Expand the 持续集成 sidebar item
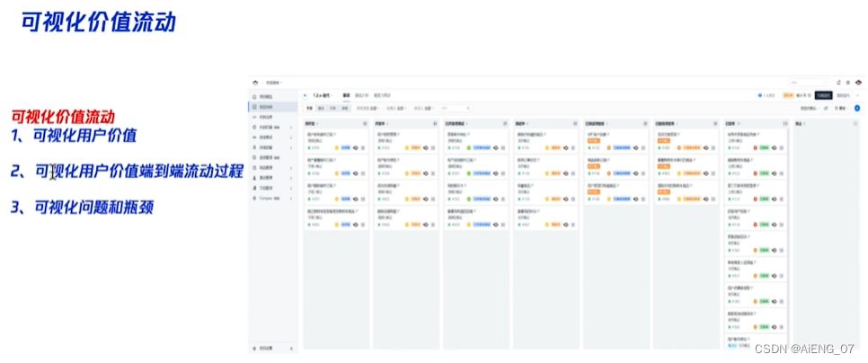This screenshot has height=363, width=868. (x=291, y=137)
